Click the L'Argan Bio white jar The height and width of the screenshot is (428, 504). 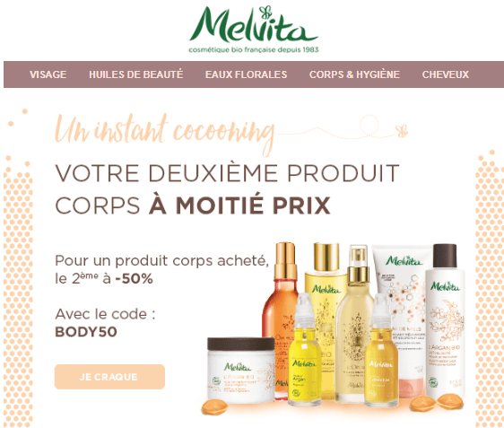(241, 370)
